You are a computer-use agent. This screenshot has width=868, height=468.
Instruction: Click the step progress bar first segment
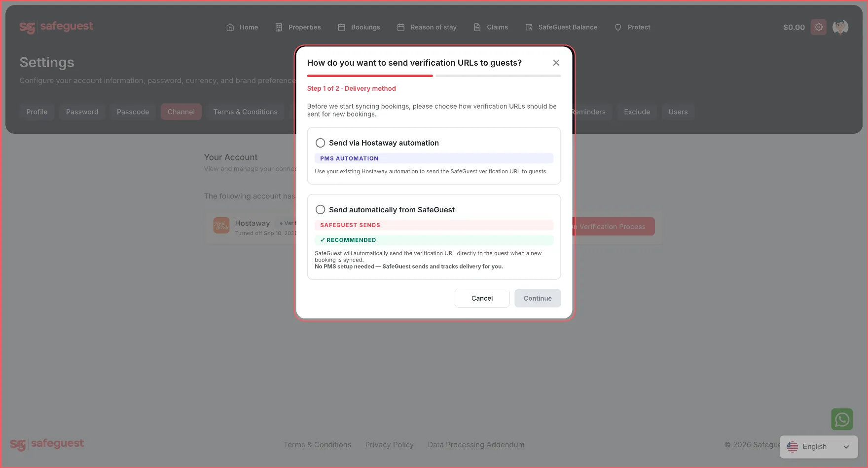[x=370, y=76]
